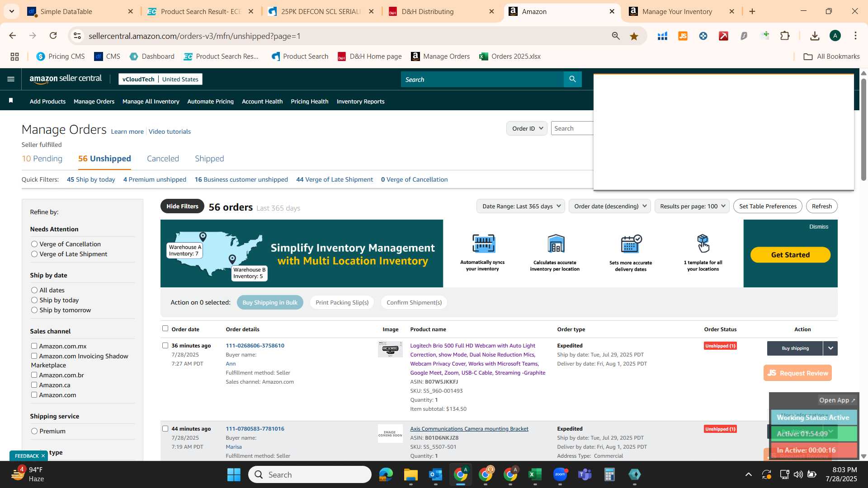Screen dimensions: 868x488
Task: Select the Verge of Cancellation radio button
Action: click(x=34, y=244)
